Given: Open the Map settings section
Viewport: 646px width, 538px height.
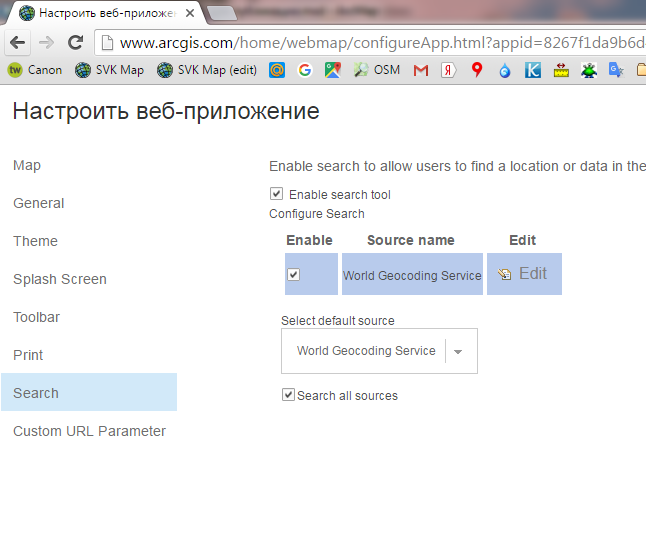Looking at the screenshot, I should tap(27, 165).
